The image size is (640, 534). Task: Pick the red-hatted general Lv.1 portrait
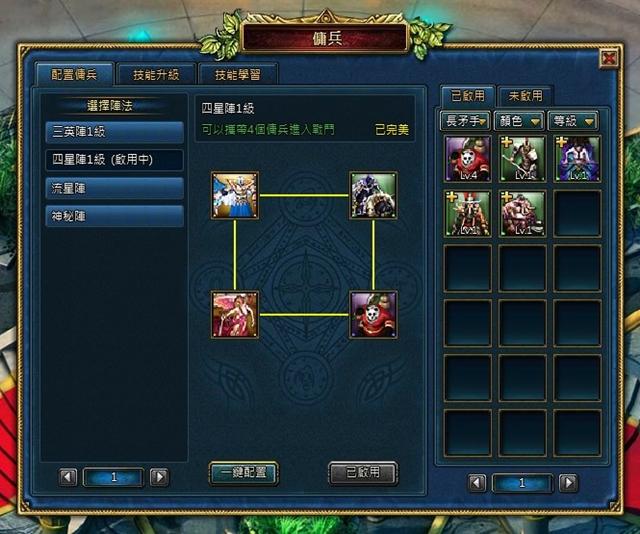(x=467, y=213)
